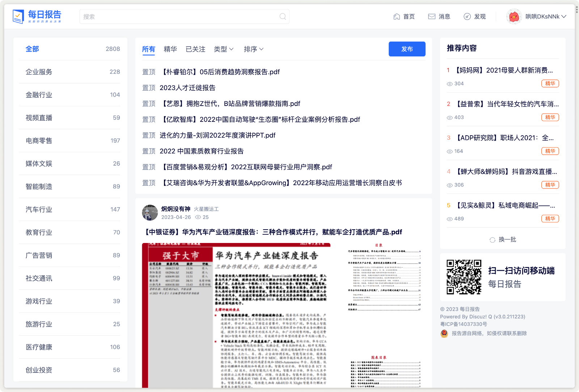Click the 换一批 refresh icon
This screenshot has width=579, height=392.
492,239
